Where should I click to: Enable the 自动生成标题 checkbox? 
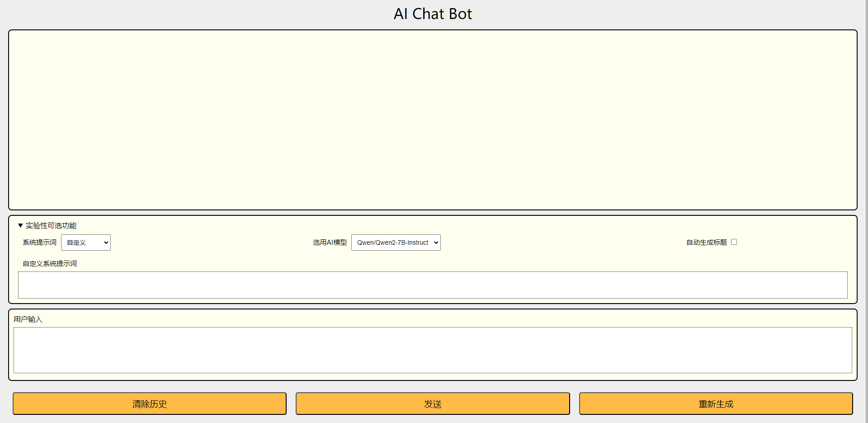pyautogui.click(x=734, y=242)
